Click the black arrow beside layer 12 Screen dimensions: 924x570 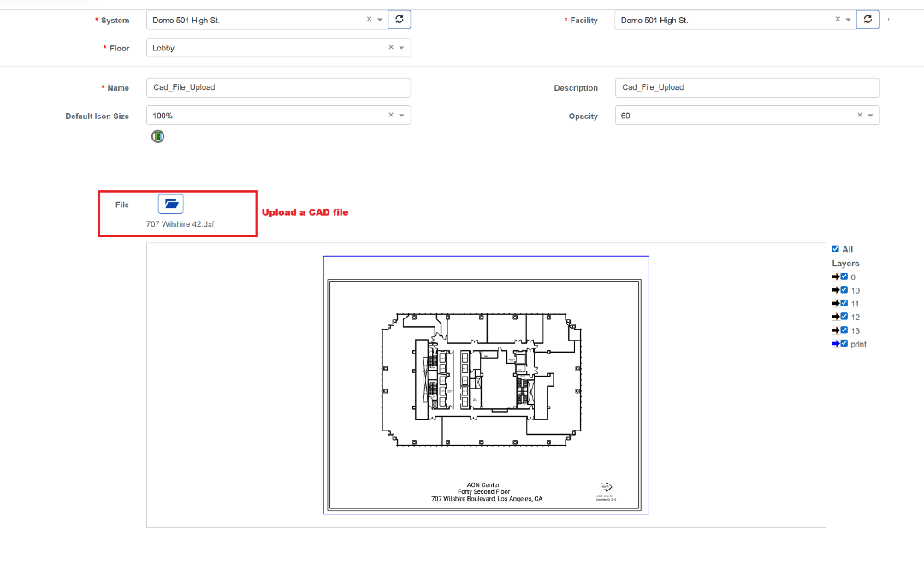836,318
